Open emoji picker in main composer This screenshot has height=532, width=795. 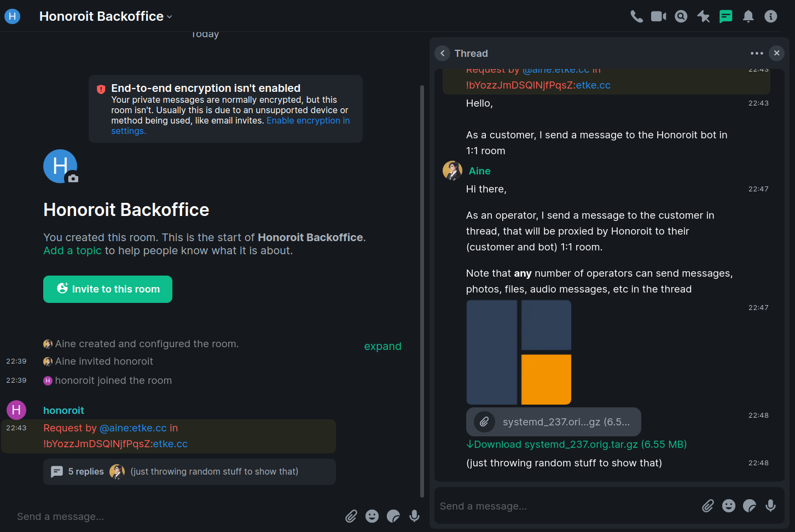coord(372,516)
